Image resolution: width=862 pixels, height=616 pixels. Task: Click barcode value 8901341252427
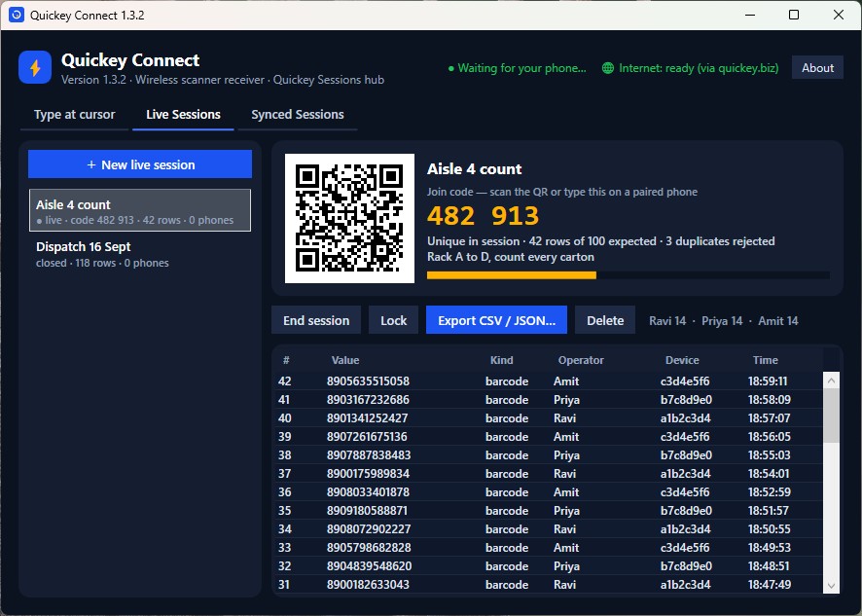pyautogui.click(x=367, y=418)
